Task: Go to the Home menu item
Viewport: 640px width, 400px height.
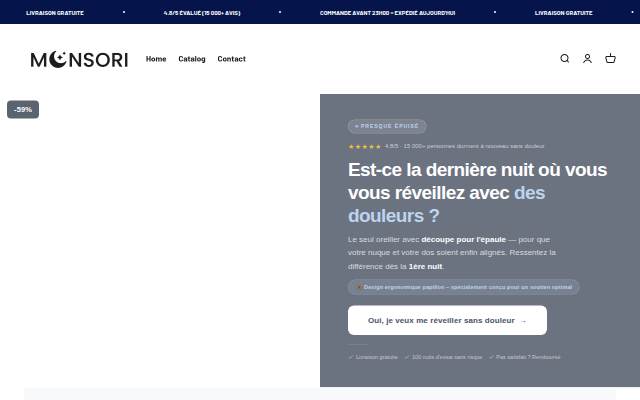Action: (156, 59)
